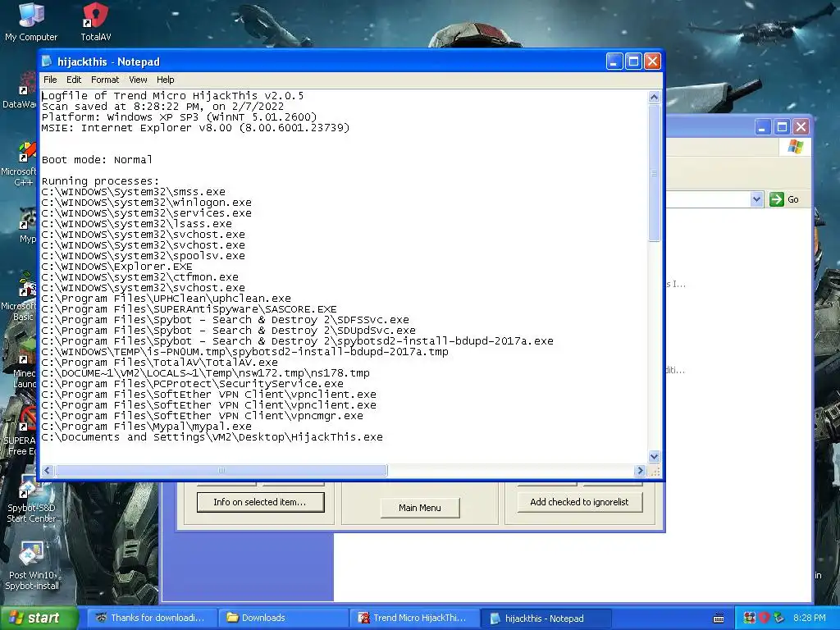
Task: Switch to Trend Micro HijackThis taskbar button
Action: pos(415,618)
